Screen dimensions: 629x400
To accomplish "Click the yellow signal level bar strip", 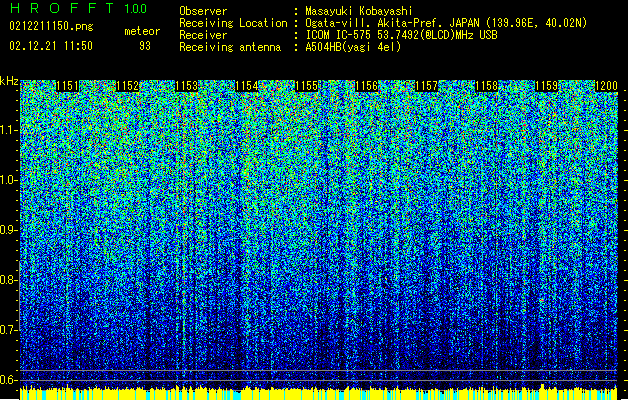I will [320, 393].
